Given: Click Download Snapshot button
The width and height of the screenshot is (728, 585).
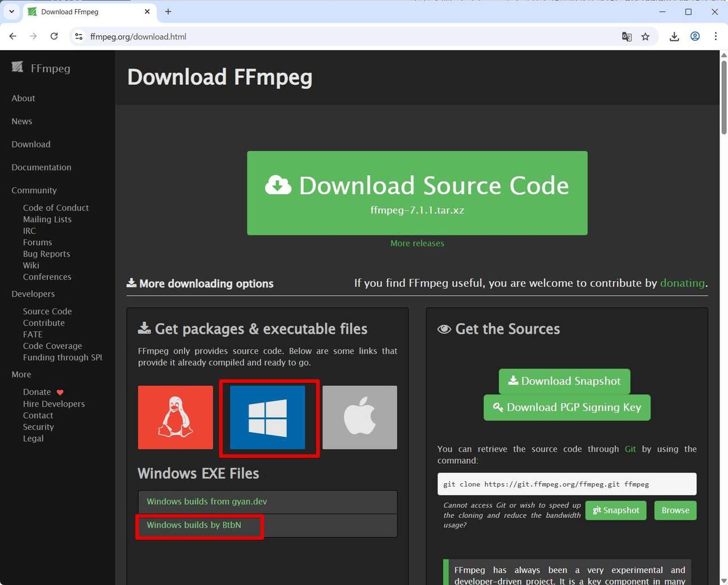Looking at the screenshot, I should [564, 381].
